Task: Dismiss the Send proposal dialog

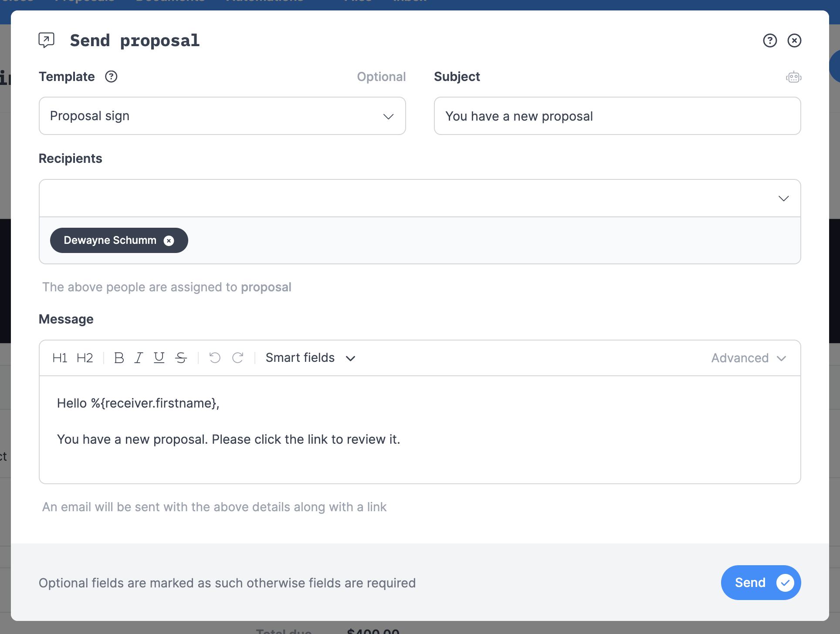Action: (794, 40)
